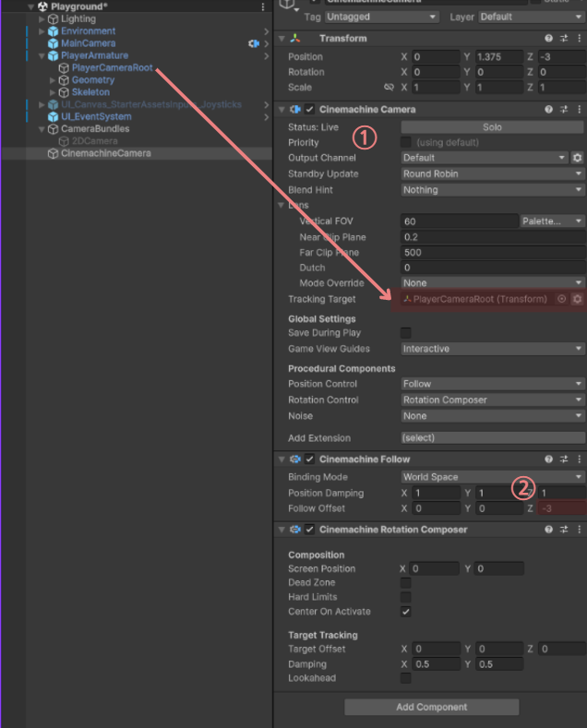Click Output Channel gear settings icon
Viewport: 587px width, 728px height.
click(577, 158)
